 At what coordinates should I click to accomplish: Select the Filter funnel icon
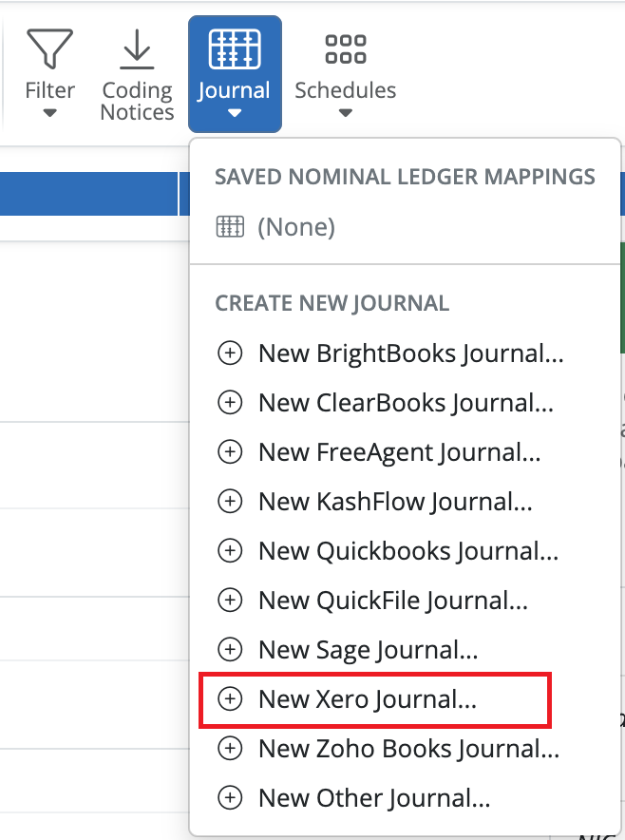[49, 48]
